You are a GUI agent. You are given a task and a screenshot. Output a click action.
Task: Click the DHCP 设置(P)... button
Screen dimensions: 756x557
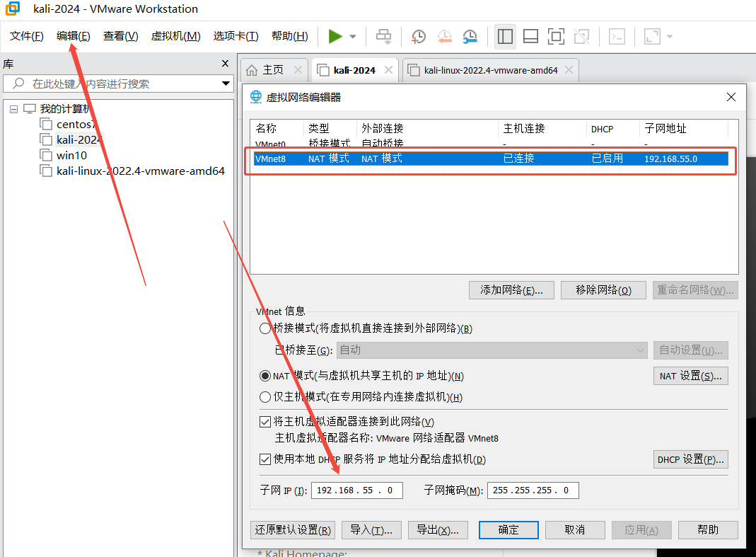[690, 459]
